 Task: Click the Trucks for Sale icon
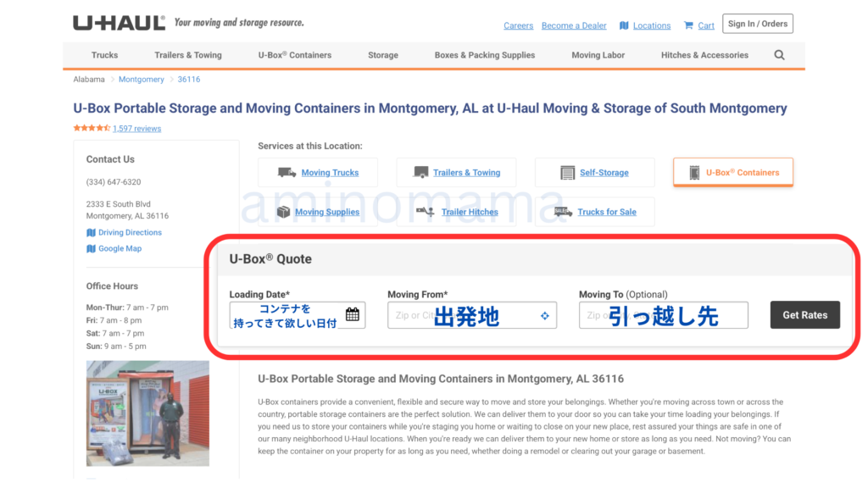click(x=563, y=211)
